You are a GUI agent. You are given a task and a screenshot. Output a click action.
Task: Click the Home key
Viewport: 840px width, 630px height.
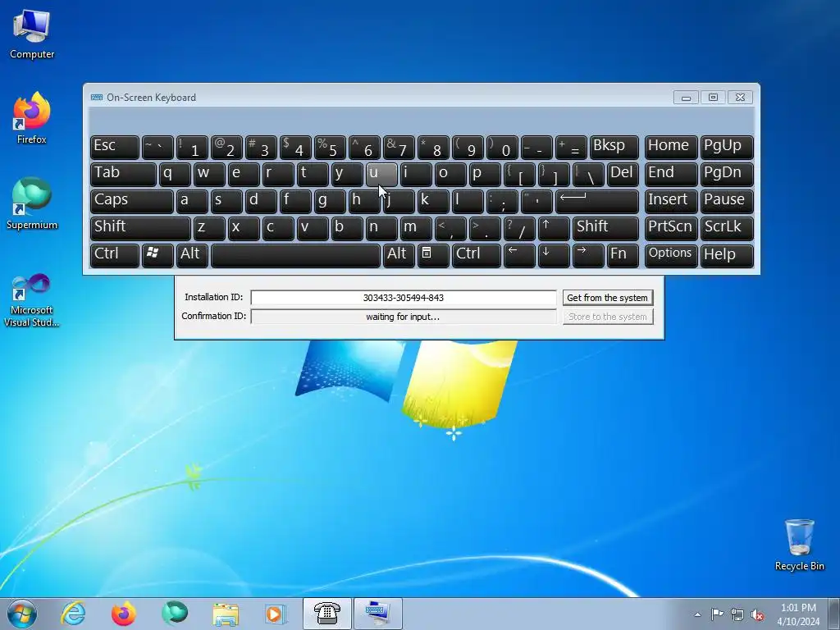(x=671, y=148)
